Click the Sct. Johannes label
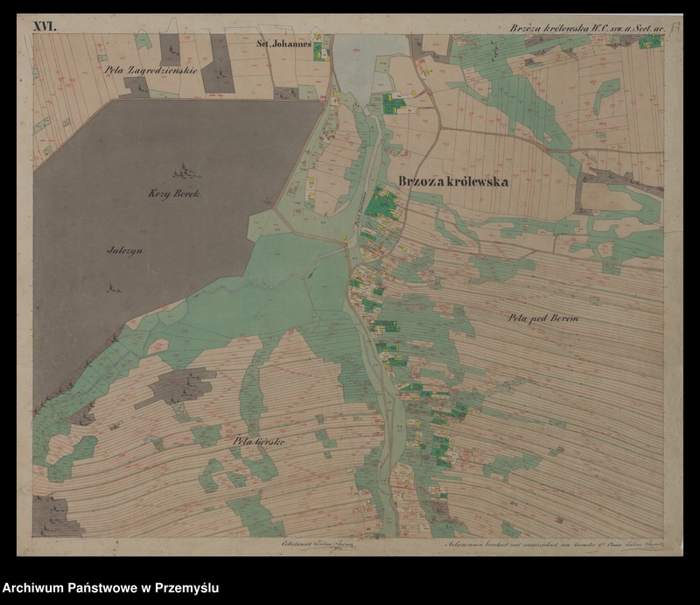The height and width of the screenshot is (605, 700). 283,41
